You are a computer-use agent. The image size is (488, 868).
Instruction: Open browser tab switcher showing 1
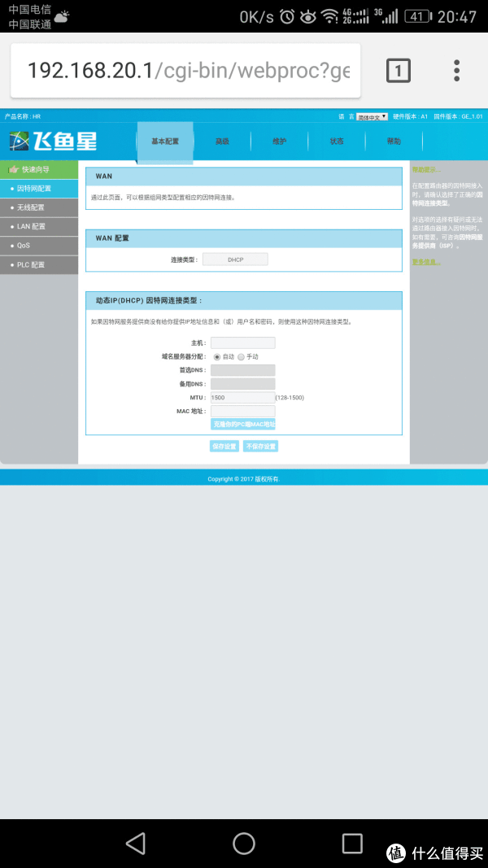tap(397, 71)
